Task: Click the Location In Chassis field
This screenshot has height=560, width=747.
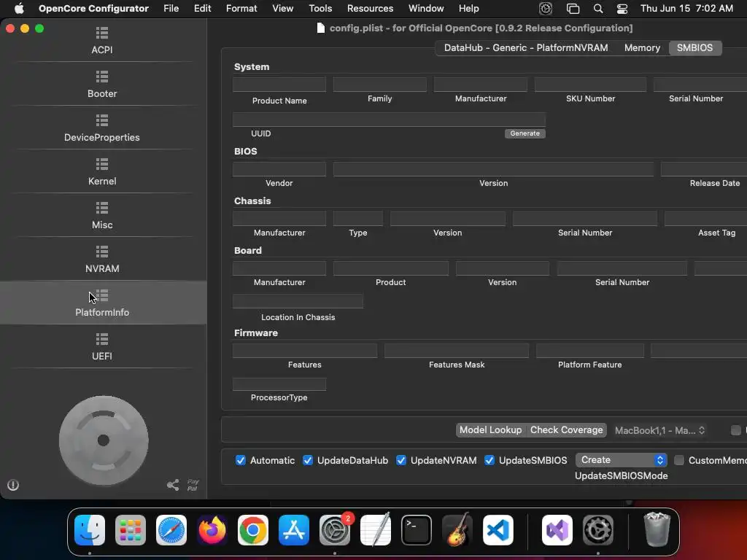Action: coord(298,301)
